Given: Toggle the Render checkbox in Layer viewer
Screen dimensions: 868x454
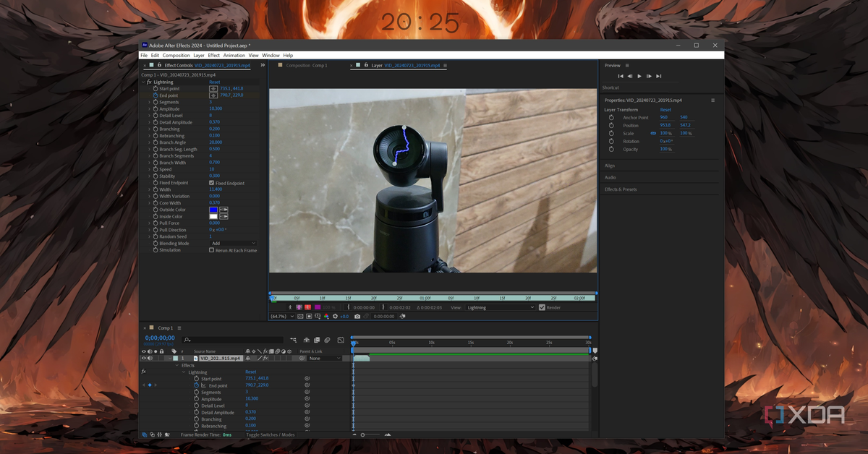Looking at the screenshot, I should (x=542, y=307).
